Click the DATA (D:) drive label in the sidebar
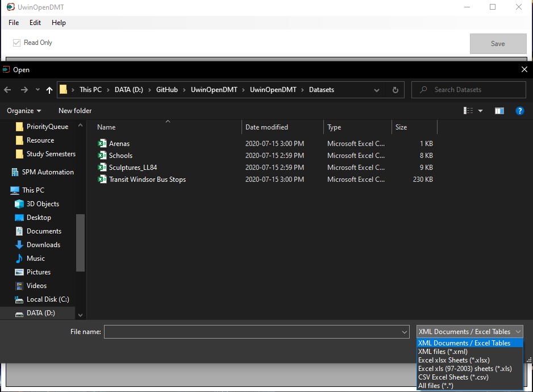 pyautogui.click(x=40, y=313)
